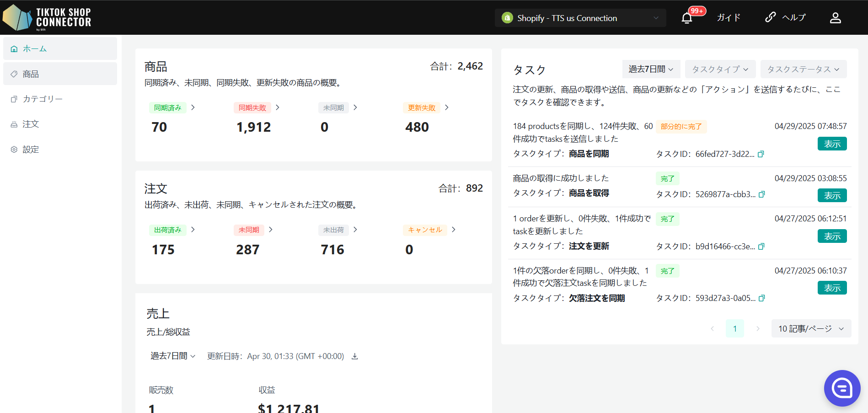Click the category icon in sidebar

(x=14, y=99)
